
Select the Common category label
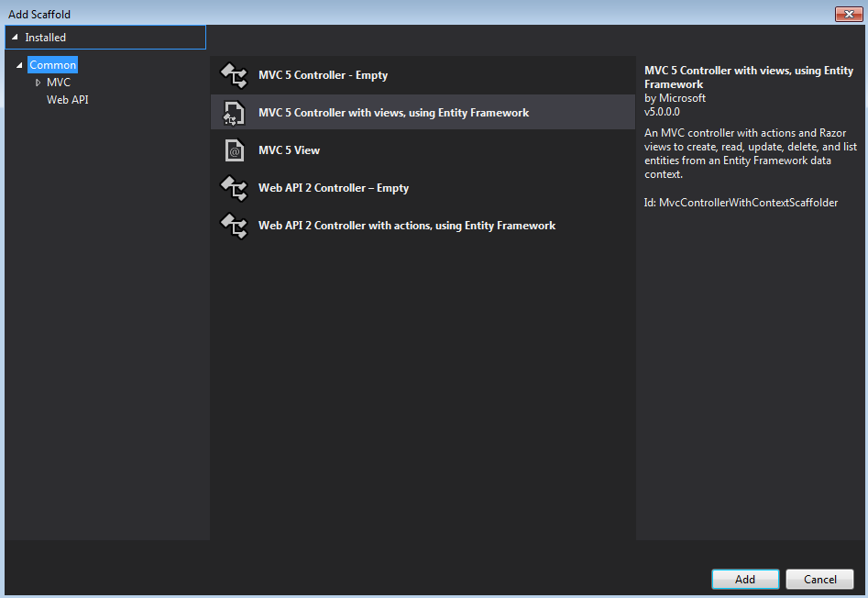(x=52, y=65)
